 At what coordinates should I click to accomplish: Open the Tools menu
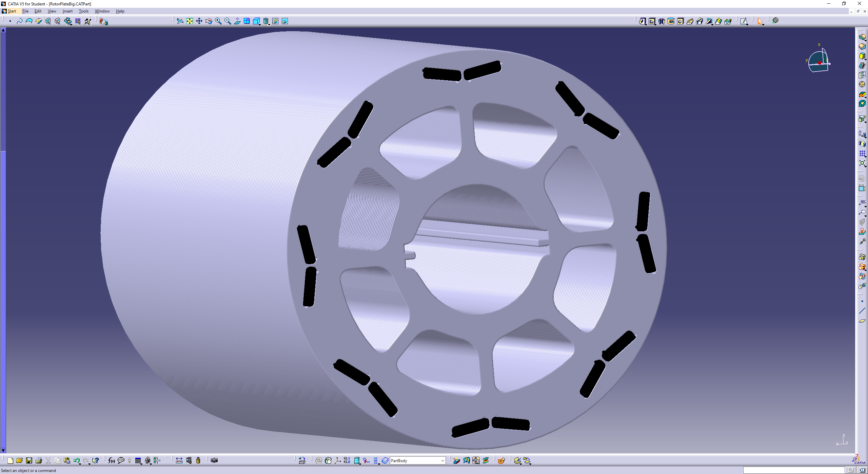pos(83,11)
